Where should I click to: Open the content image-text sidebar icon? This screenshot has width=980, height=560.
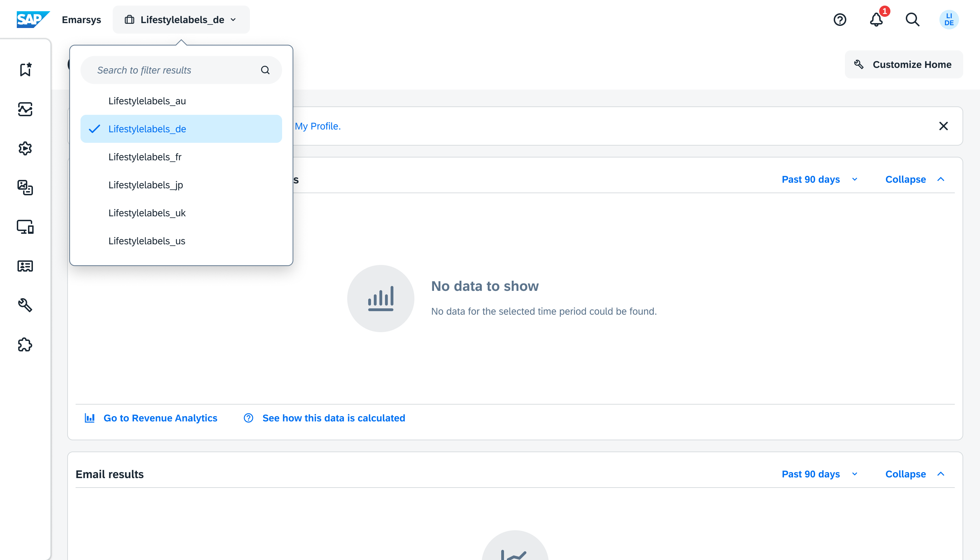(x=26, y=188)
